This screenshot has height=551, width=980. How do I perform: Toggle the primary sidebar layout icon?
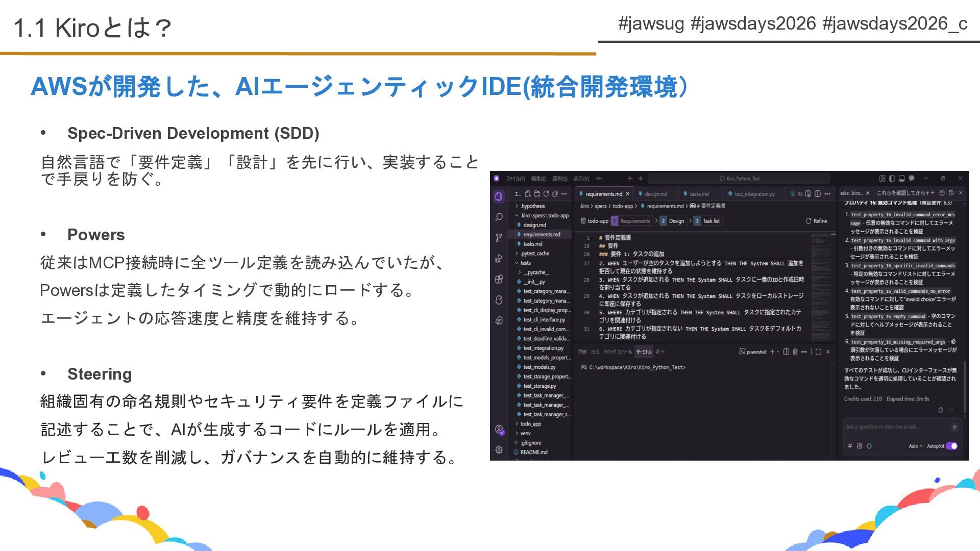click(892, 179)
